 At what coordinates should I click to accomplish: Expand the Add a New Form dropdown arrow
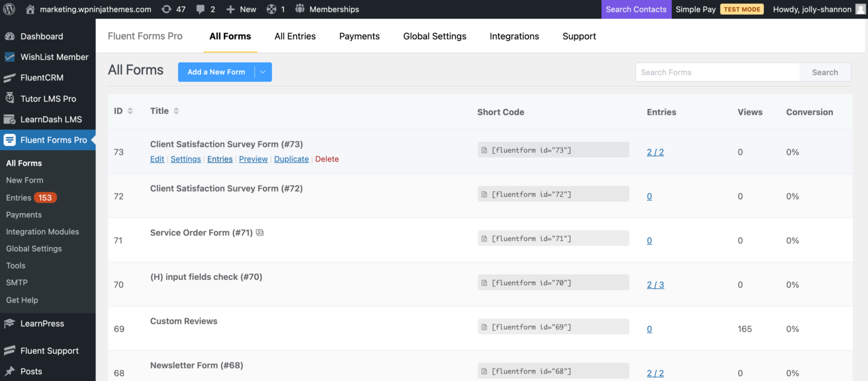click(x=263, y=72)
